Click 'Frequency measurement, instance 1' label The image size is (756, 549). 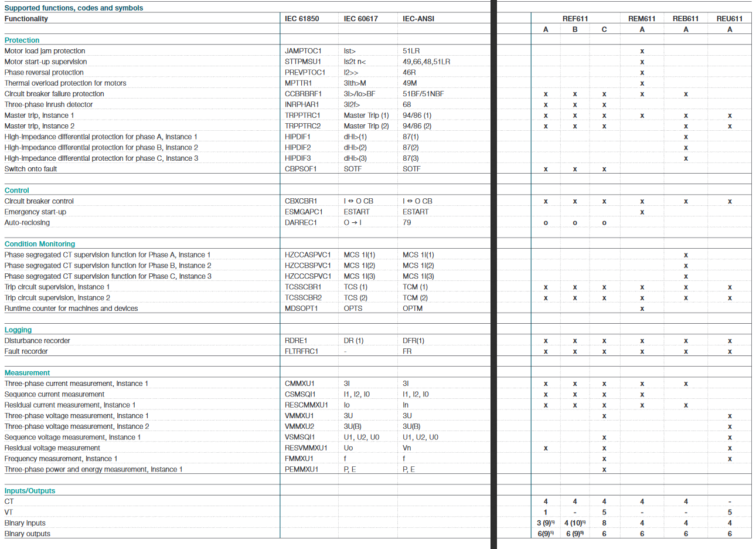click(x=61, y=459)
